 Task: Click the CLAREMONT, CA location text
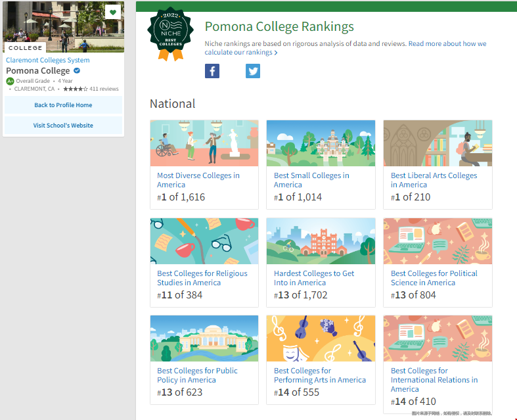[34, 89]
